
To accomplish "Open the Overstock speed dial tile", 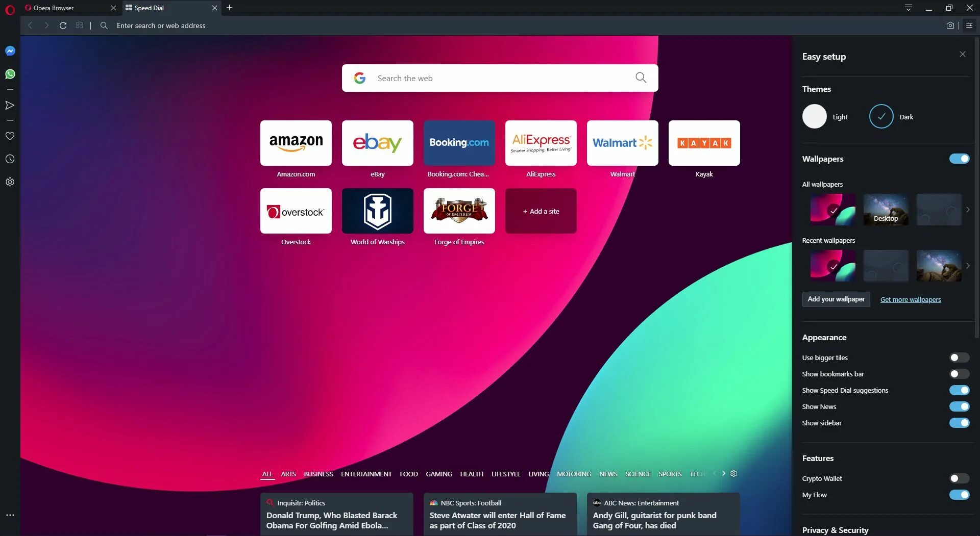I will coord(296,211).
